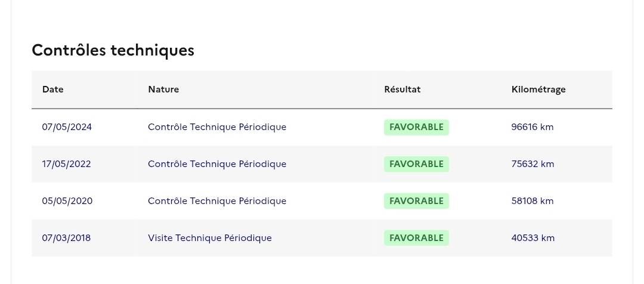
Task: Click Visite Technique Périodique entry
Action: point(210,238)
